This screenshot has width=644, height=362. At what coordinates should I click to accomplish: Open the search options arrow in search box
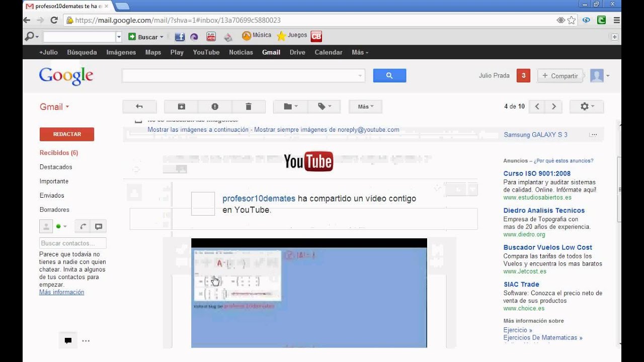[360, 76]
